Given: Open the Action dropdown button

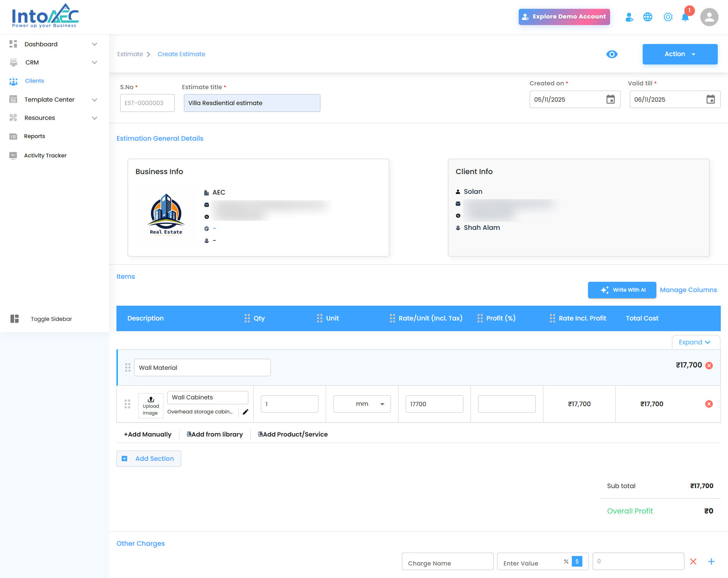Looking at the screenshot, I should [679, 54].
